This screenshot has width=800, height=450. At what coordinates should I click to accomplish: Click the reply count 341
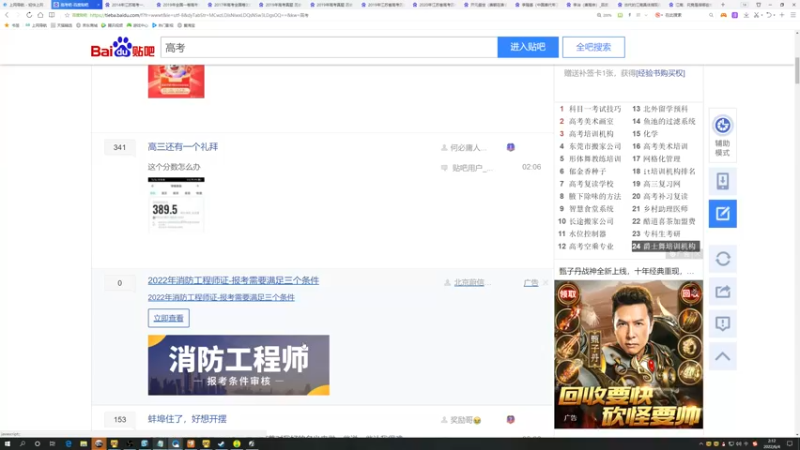(119, 147)
